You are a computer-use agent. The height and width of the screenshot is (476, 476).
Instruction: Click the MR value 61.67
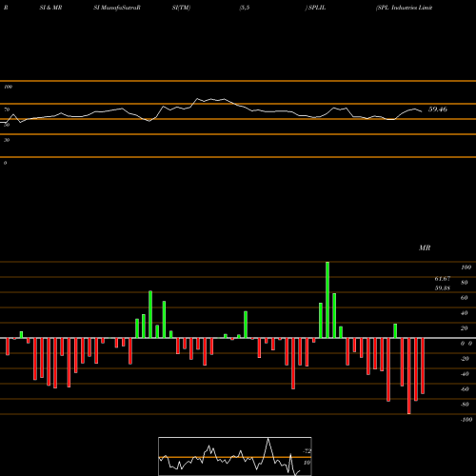point(443,279)
